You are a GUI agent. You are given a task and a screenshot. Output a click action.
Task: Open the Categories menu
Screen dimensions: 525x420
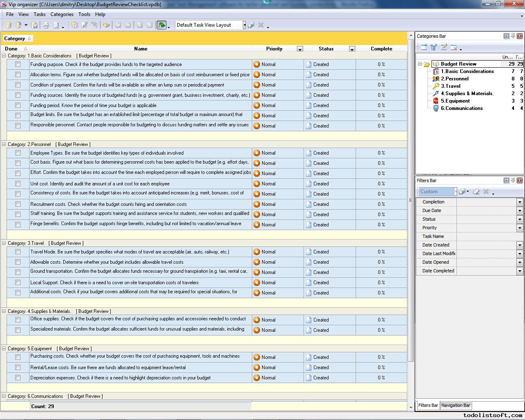pyautogui.click(x=62, y=14)
